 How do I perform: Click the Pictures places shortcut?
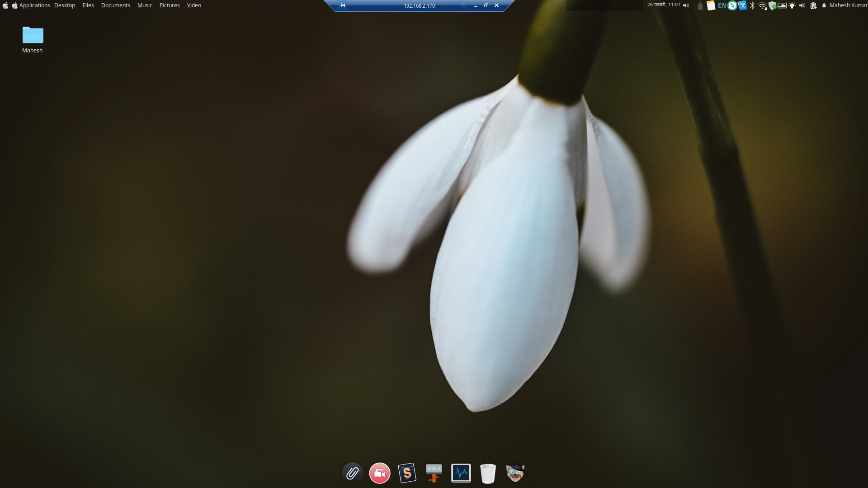[170, 5]
